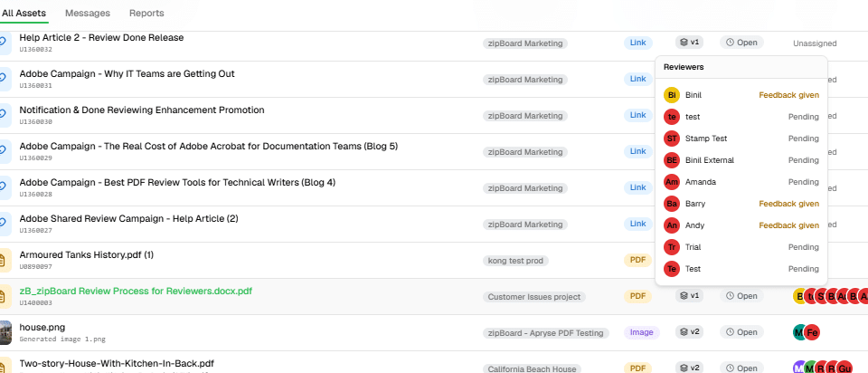The width and height of the screenshot is (868, 373).
Task: Switch to the Messages tab
Action: [88, 13]
